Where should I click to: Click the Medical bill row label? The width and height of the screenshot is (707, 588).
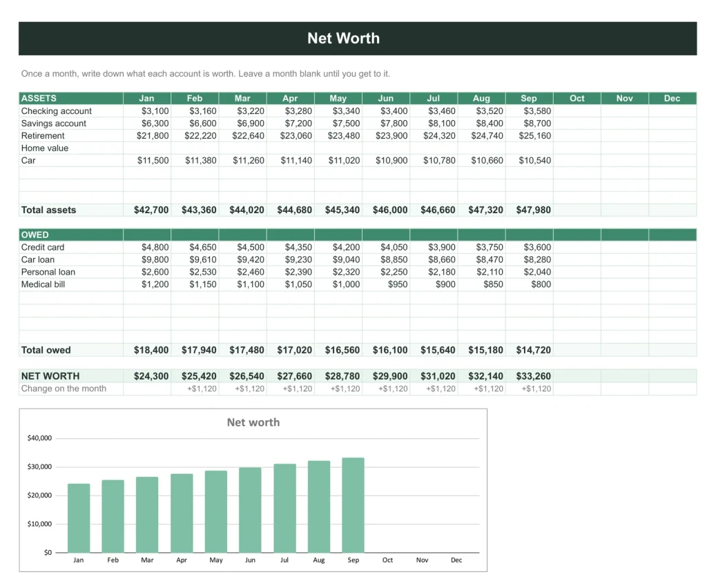click(x=43, y=284)
